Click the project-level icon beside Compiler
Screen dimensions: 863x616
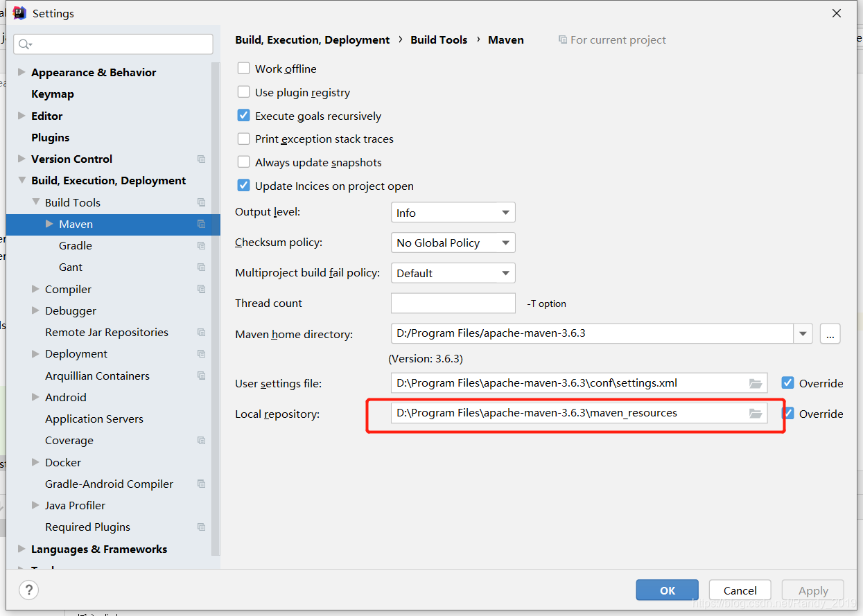pyautogui.click(x=201, y=289)
